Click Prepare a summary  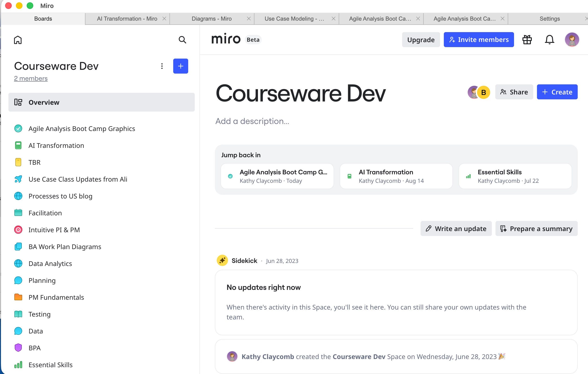coord(537,228)
